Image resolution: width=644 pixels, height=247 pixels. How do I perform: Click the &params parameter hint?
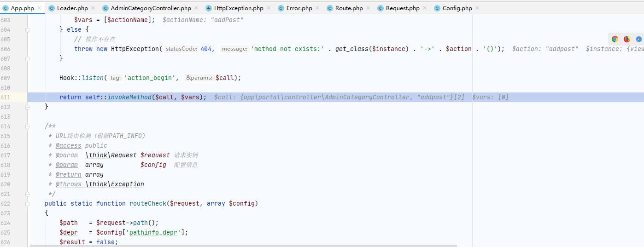point(199,78)
